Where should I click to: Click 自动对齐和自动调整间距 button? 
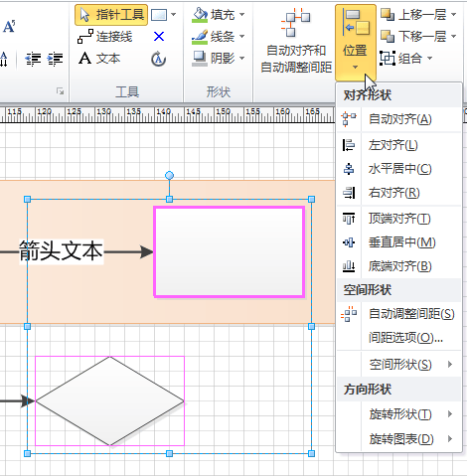click(x=296, y=41)
